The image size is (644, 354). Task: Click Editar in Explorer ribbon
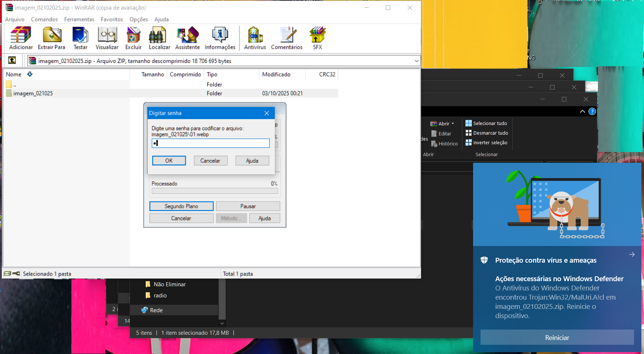[441, 134]
